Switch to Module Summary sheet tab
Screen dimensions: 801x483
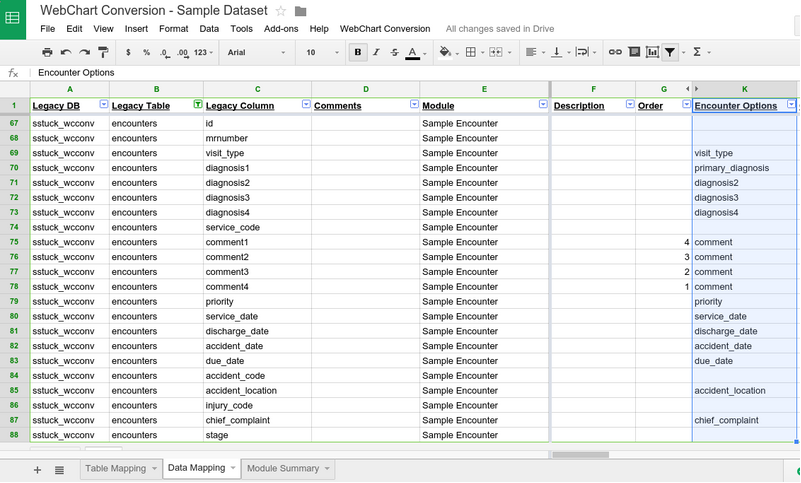(x=283, y=468)
